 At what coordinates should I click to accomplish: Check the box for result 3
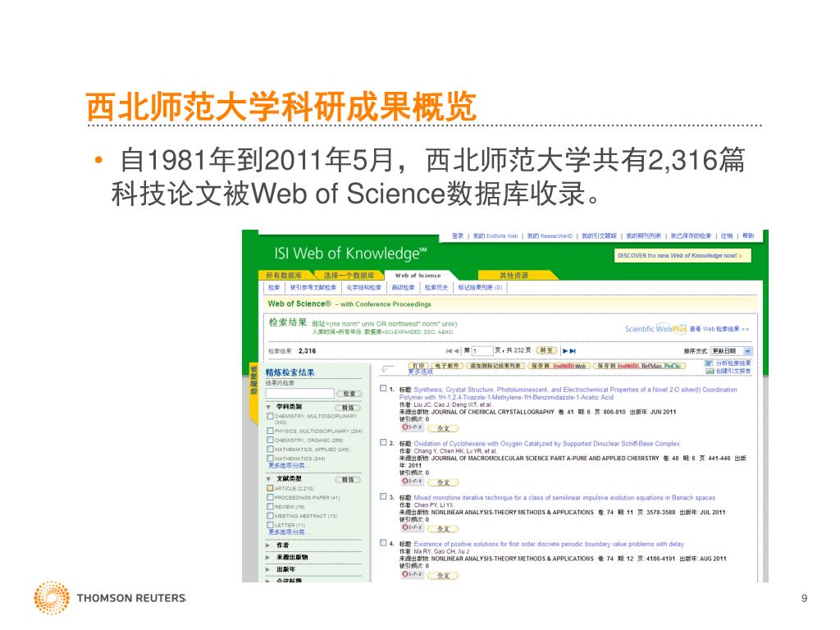pyautogui.click(x=383, y=496)
